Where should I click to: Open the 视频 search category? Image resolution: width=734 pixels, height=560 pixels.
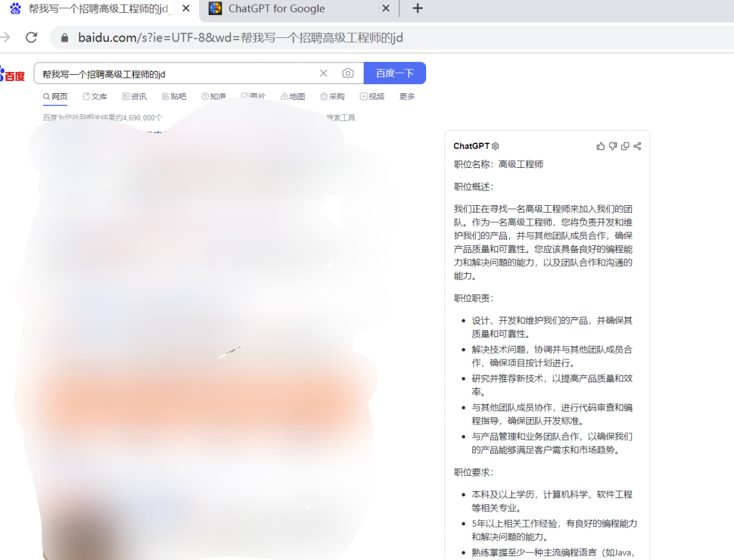(x=372, y=97)
